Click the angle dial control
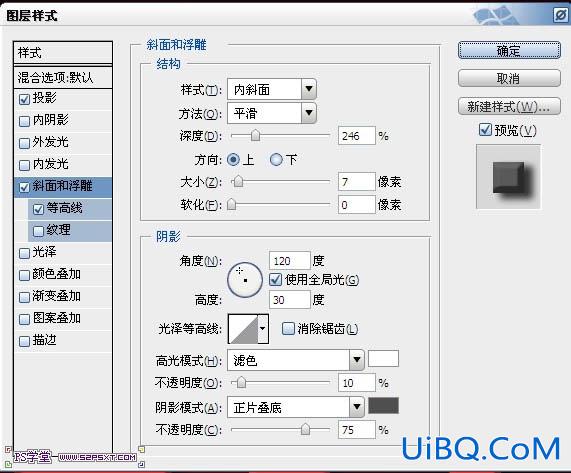Viewport: 571px width, 473px height. (245, 280)
